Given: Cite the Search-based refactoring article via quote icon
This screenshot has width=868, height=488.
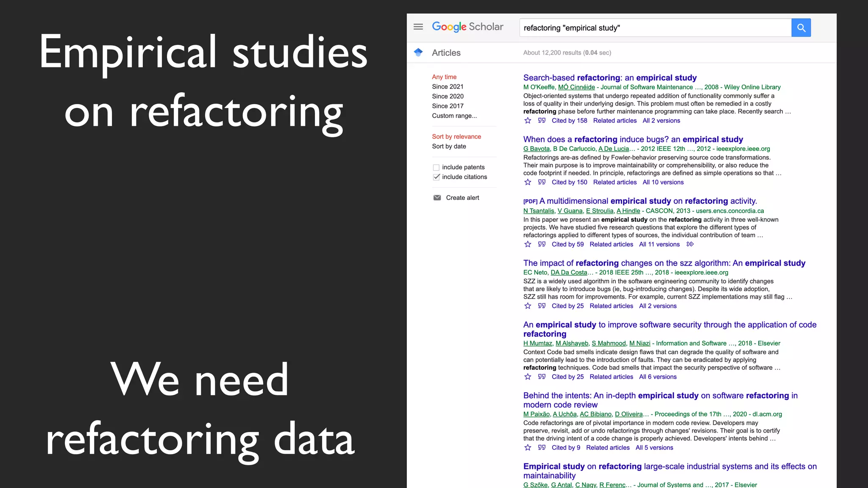Looking at the screenshot, I should tap(542, 121).
